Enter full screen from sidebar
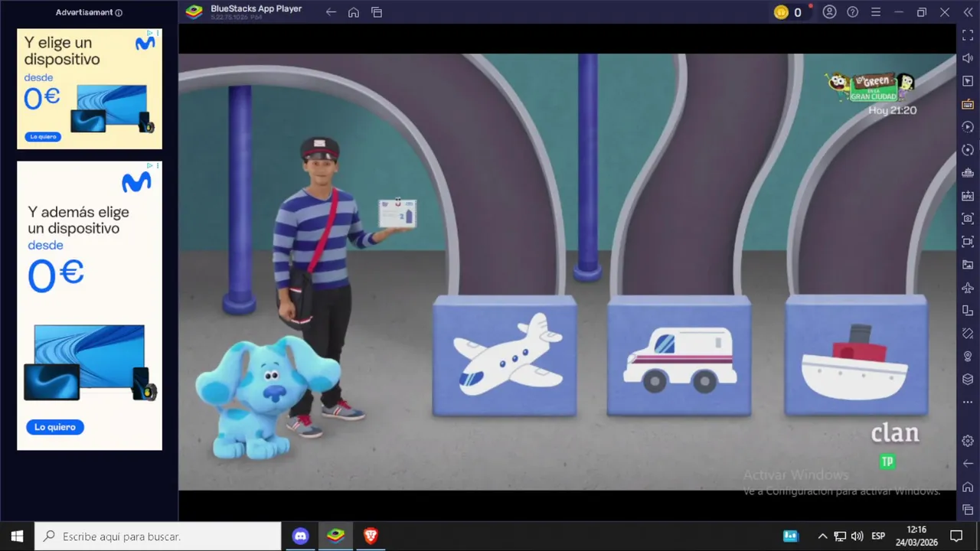 [968, 35]
